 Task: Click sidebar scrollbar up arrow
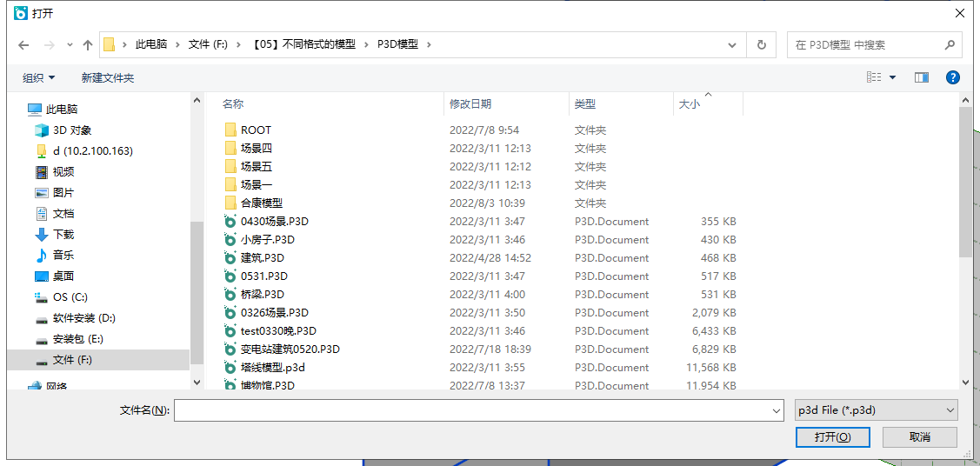point(197,100)
